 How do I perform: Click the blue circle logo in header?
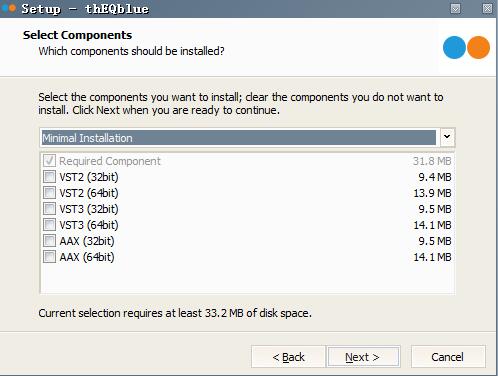454,47
